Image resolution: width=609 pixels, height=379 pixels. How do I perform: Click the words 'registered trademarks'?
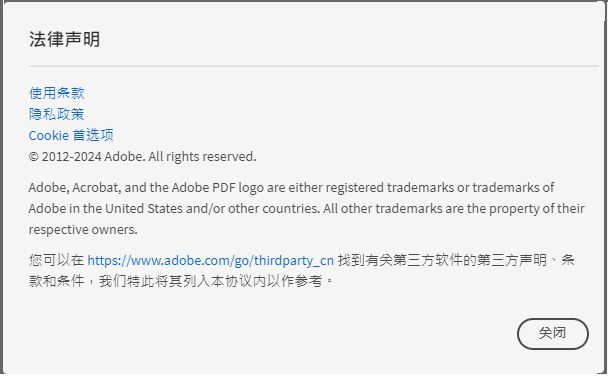pos(390,188)
